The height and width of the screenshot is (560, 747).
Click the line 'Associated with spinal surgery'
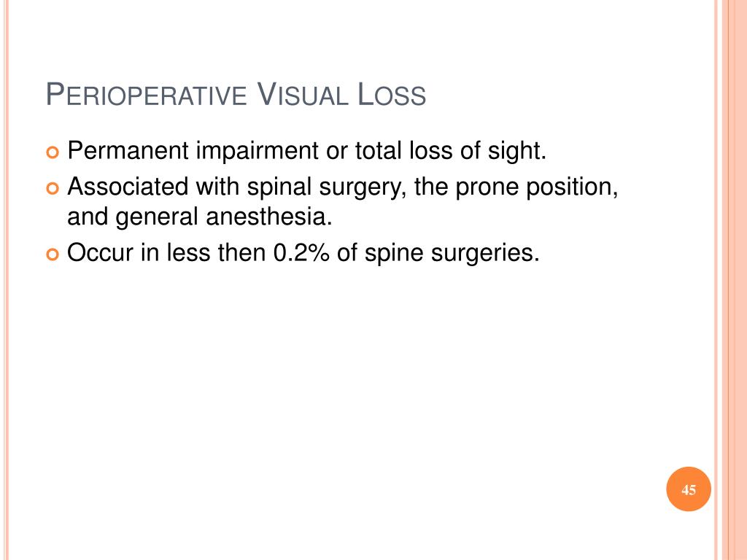(x=343, y=187)
